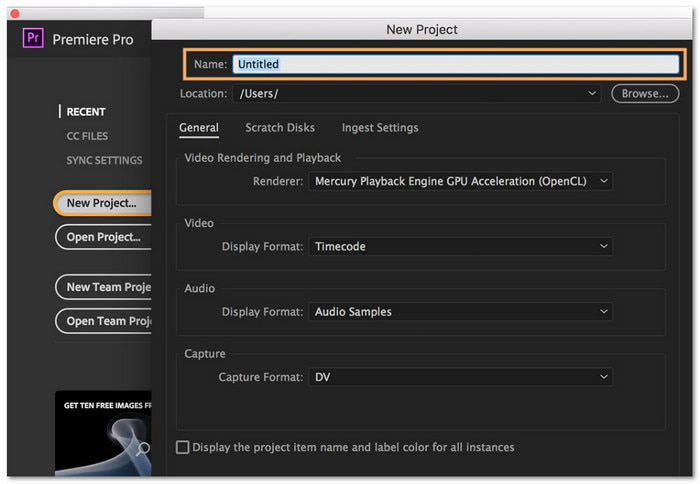
Task: Select CC FILES in the sidebar
Action: click(87, 136)
